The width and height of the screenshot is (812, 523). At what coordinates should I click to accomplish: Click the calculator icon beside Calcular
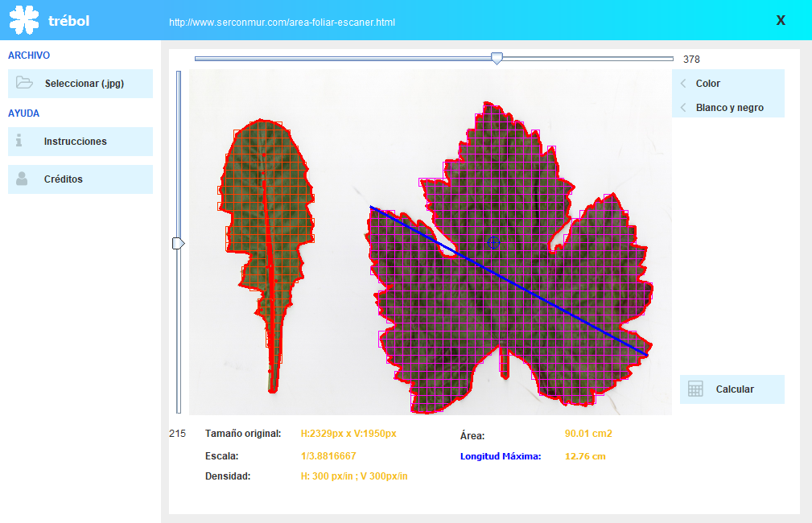pos(695,389)
